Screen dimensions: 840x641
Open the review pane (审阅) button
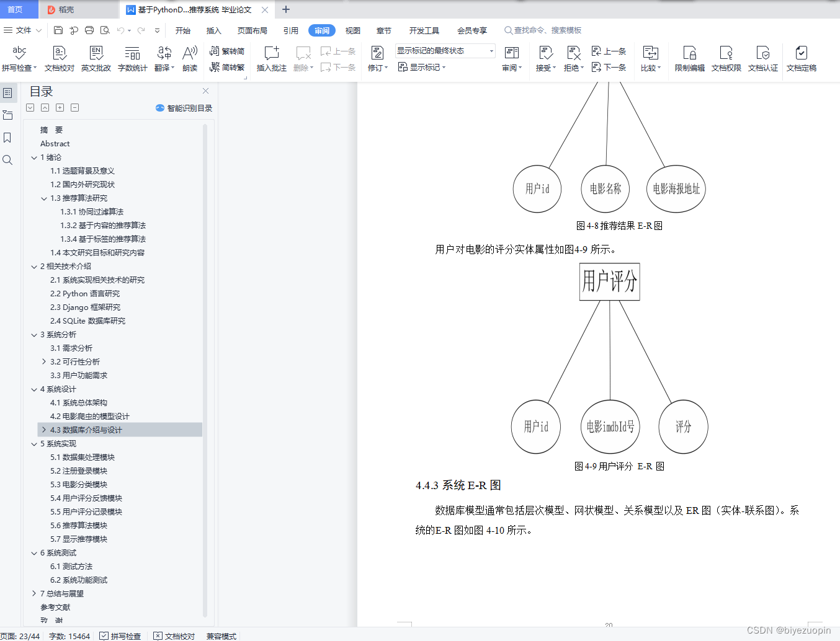coord(512,59)
